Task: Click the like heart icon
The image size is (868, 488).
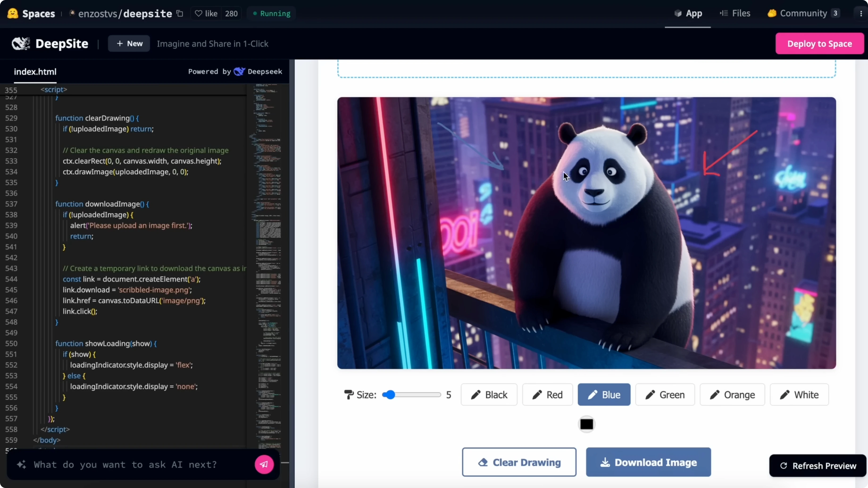Action: coord(199,13)
